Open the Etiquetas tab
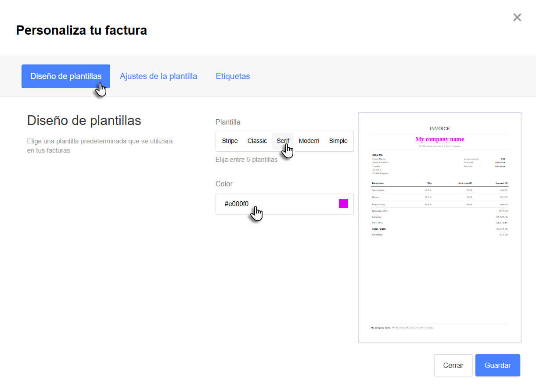 pos(233,76)
